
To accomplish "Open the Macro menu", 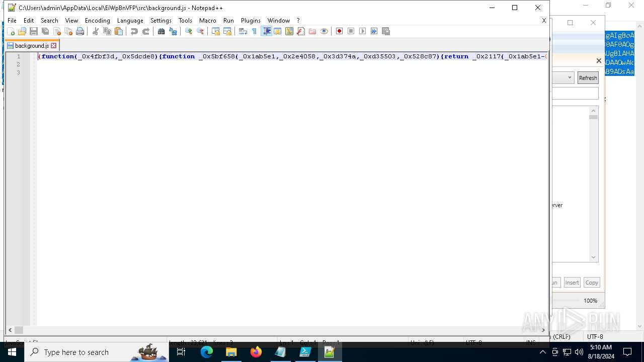I will [x=208, y=21].
